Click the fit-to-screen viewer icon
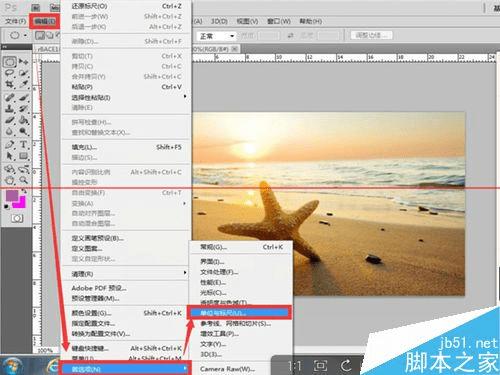This screenshot has width=500, height=375. (320, 366)
